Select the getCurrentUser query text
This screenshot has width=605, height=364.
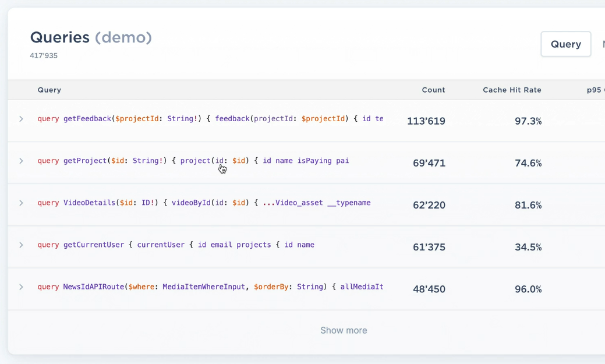(x=175, y=245)
